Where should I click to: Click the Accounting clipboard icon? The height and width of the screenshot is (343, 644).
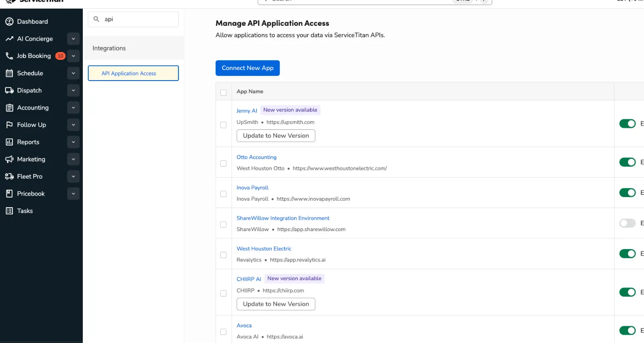9,108
